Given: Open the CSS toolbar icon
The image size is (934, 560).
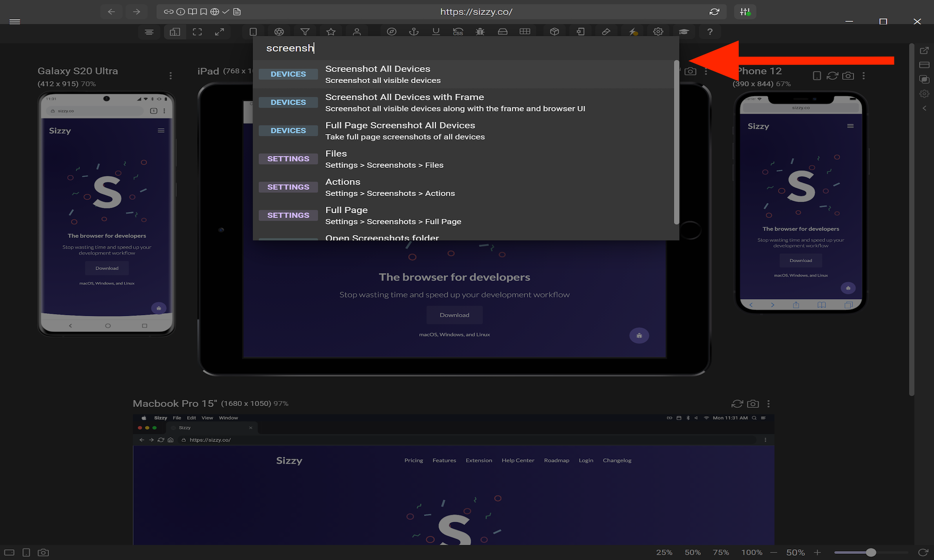Looking at the screenshot, I should click(x=458, y=32).
